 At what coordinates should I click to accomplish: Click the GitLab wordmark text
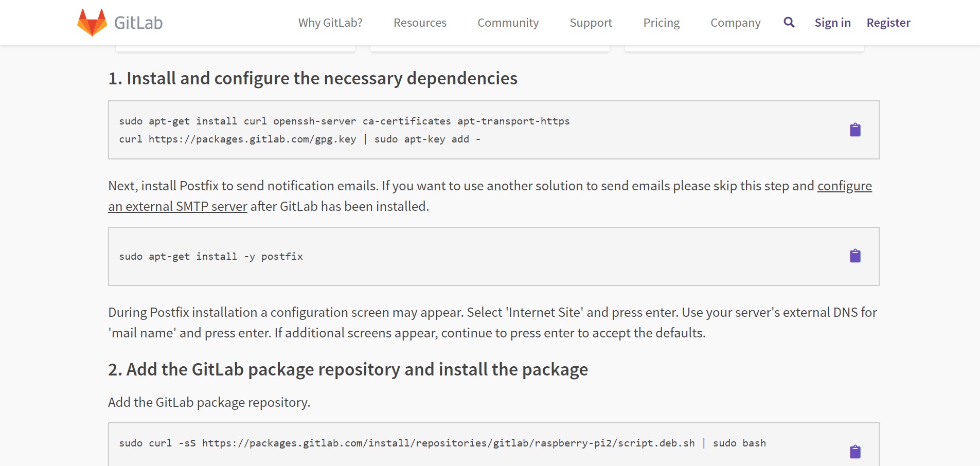pos(138,23)
